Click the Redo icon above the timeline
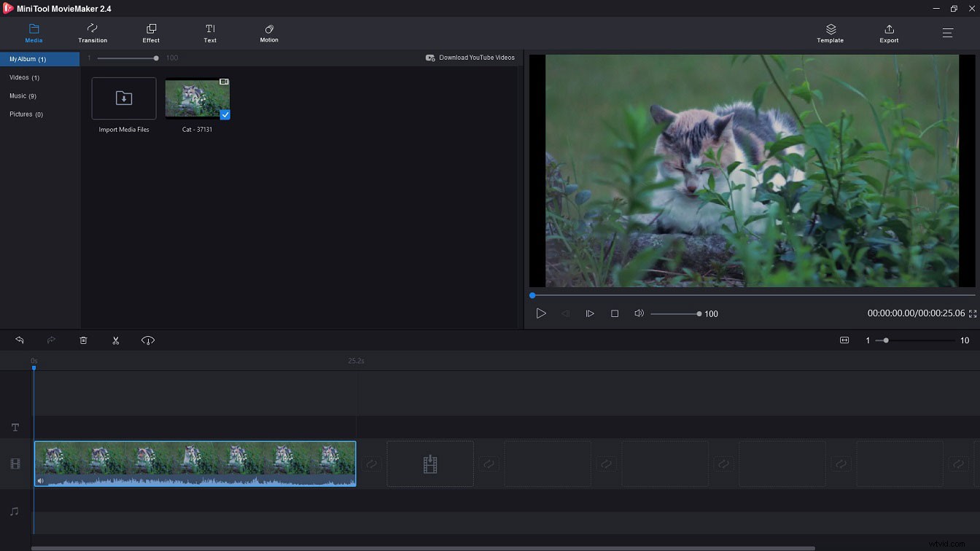Viewport: 980px width, 551px height. 51,340
